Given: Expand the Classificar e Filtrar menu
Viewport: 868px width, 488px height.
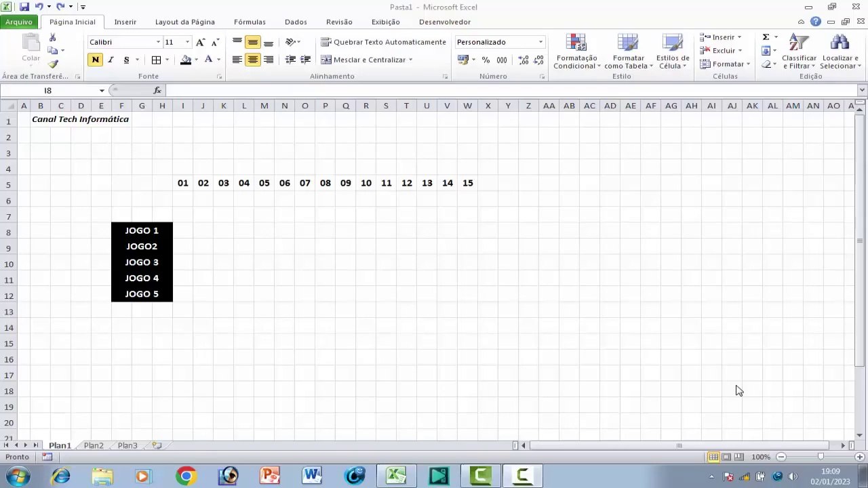Looking at the screenshot, I should [799, 52].
